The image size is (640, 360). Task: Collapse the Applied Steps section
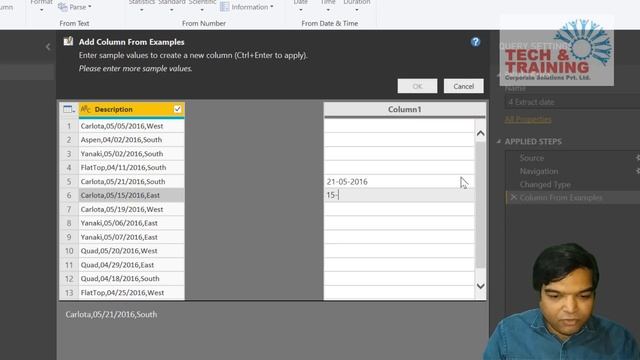pyautogui.click(x=499, y=141)
